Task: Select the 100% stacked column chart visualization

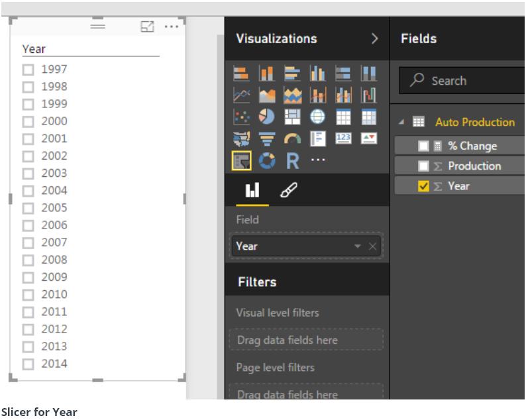Action: coord(369,74)
